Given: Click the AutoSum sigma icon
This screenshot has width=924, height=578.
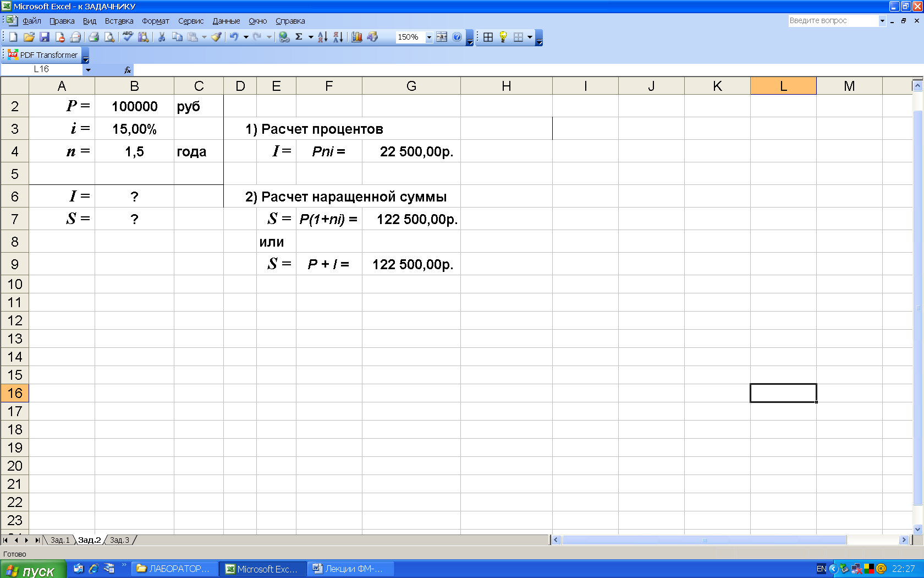Looking at the screenshot, I should (299, 37).
